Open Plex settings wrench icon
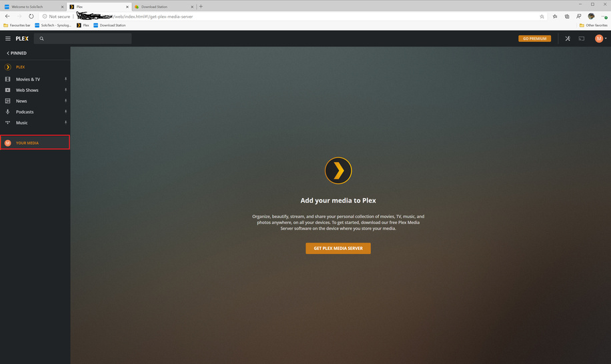Screen dimensions: 611x364 click(568, 39)
